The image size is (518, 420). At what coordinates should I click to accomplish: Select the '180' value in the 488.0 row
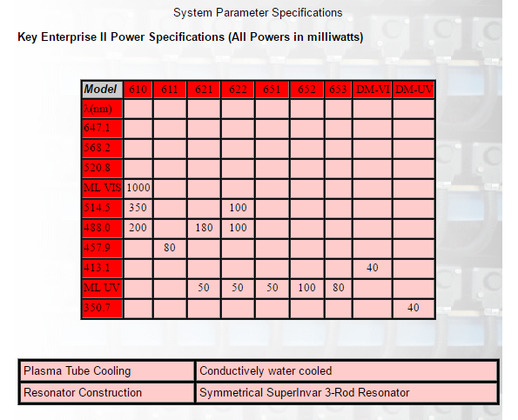[204, 229]
